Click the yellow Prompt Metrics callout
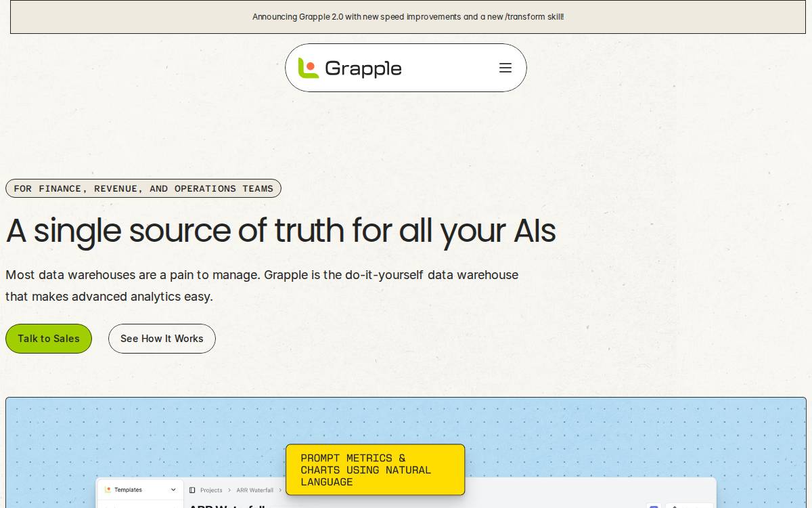Image resolution: width=812 pixels, height=508 pixels. (375, 469)
